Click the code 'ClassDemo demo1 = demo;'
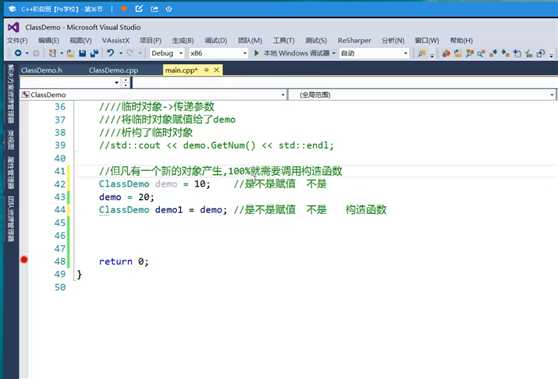This screenshot has width=558, height=379. tap(163, 210)
